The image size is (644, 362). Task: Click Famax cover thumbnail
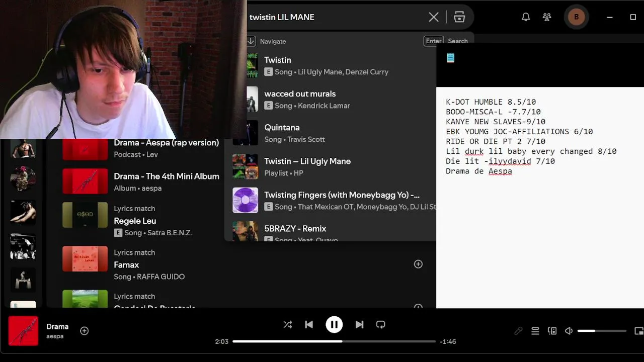click(x=85, y=259)
